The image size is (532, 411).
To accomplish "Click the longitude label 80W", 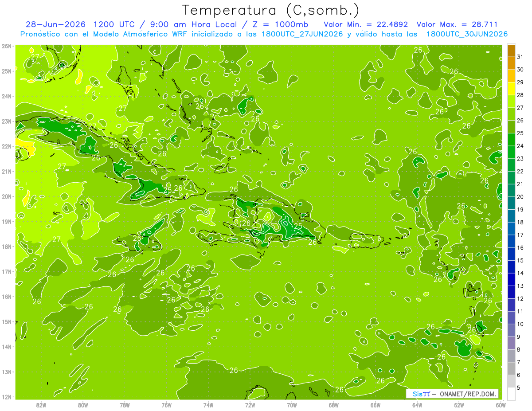I will pos(83,405).
